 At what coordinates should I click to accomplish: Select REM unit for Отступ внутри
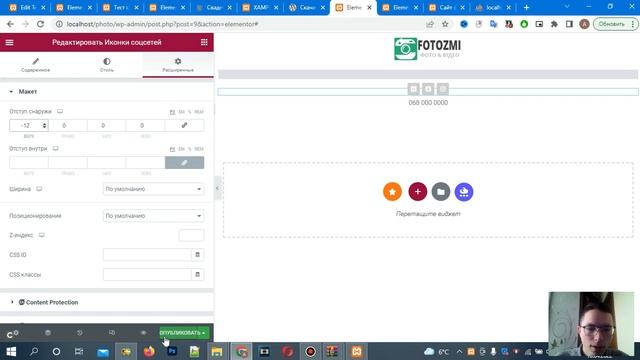199,149
